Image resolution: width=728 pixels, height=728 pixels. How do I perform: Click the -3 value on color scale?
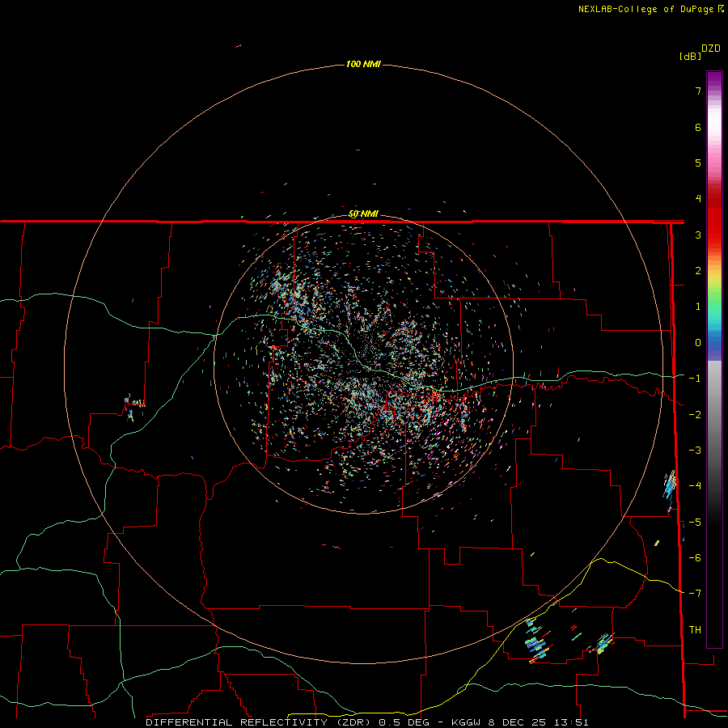click(695, 451)
